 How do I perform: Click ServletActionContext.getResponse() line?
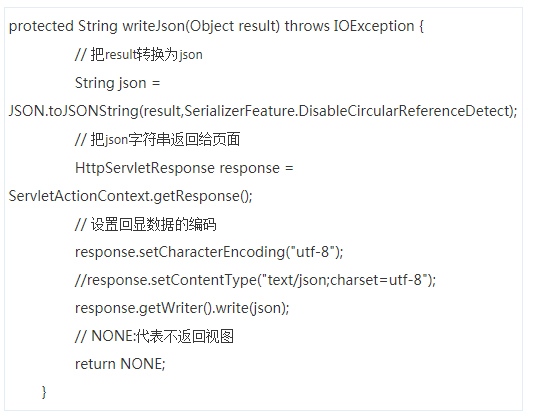130,196
